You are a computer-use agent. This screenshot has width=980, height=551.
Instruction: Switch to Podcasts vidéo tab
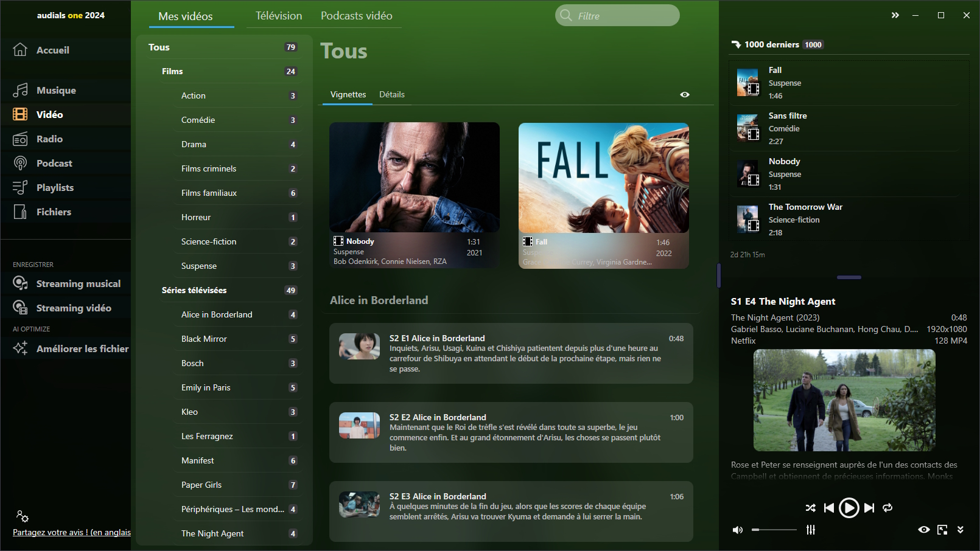click(x=357, y=16)
